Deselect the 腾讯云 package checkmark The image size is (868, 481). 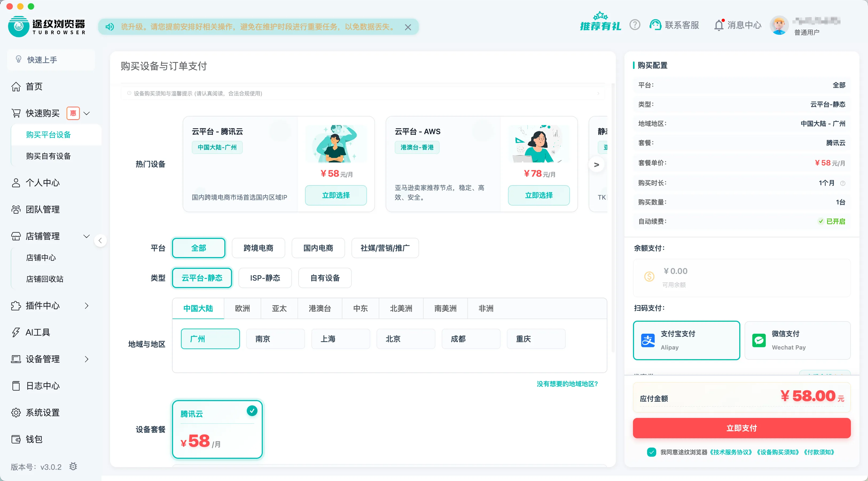pyautogui.click(x=252, y=410)
